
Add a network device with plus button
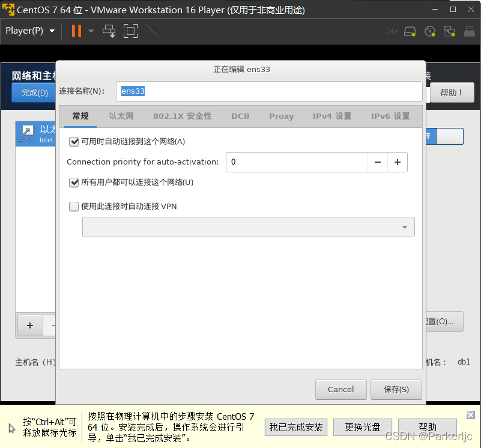(x=30, y=325)
